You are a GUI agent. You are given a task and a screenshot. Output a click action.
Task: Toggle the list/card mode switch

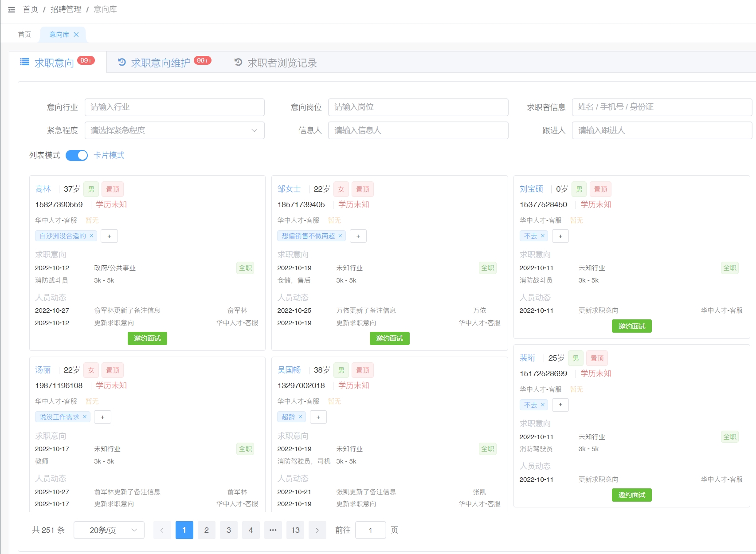77,155
